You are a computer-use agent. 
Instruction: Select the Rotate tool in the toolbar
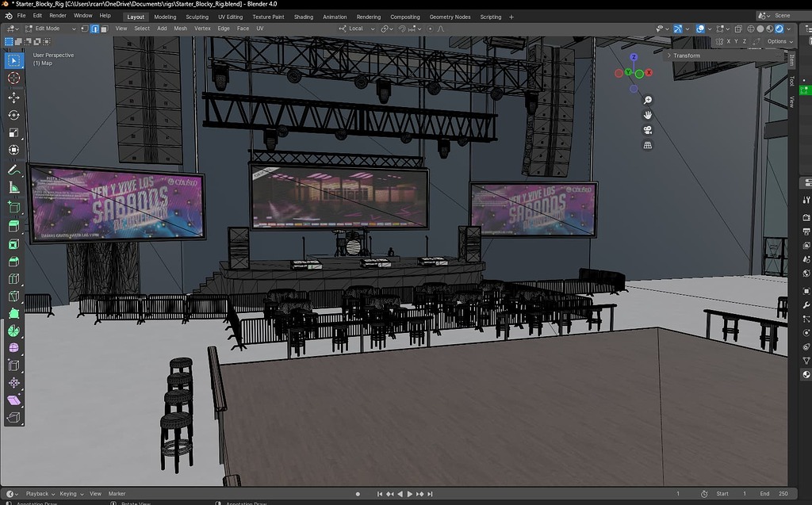(12, 115)
